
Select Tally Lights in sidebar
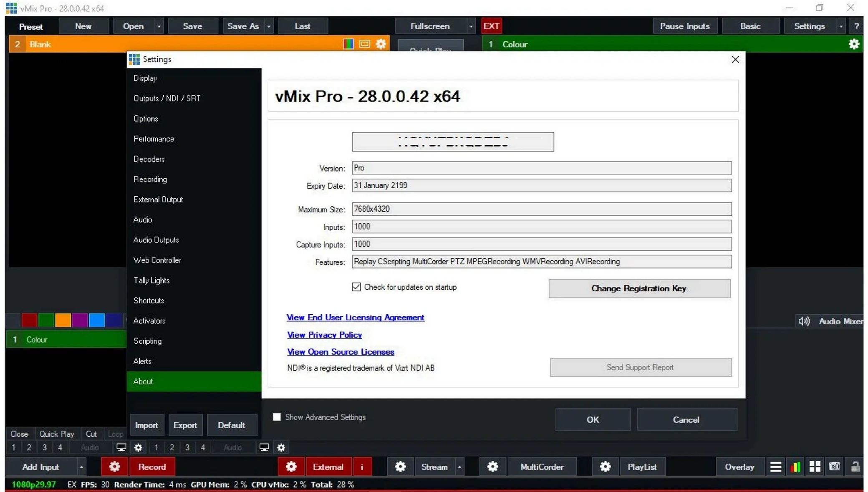coord(194,280)
